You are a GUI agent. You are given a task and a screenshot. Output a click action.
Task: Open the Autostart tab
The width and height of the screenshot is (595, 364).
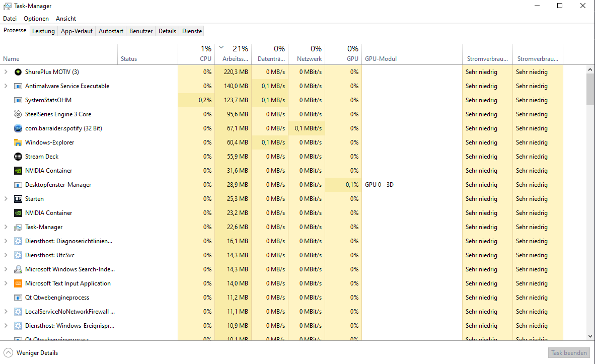pos(111,30)
